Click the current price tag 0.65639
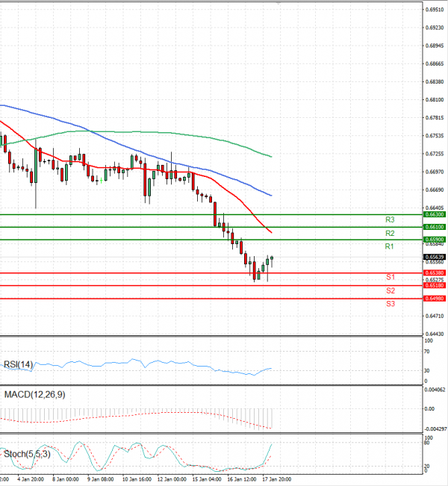 coord(435,256)
